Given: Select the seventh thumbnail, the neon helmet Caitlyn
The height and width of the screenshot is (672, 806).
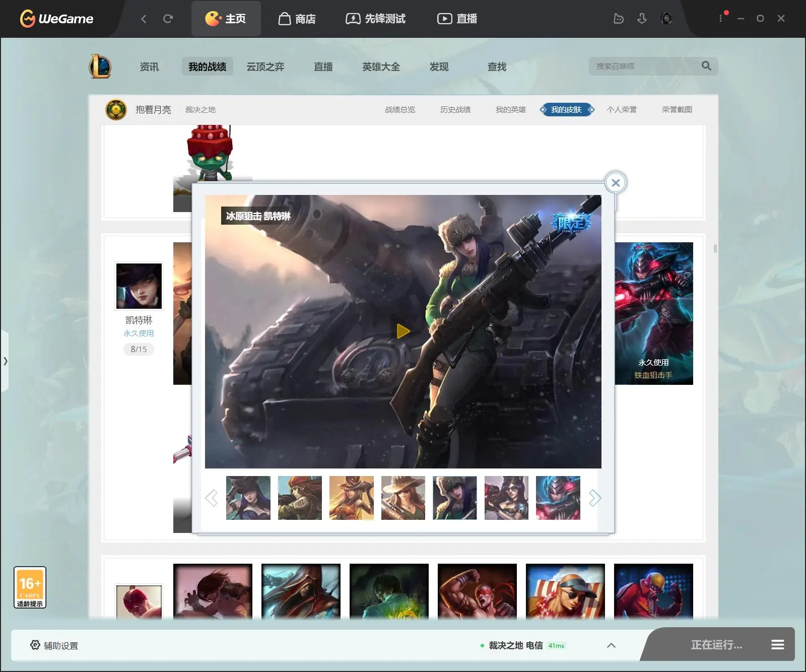Looking at the screenshot, I should pyautogui.click(x=558, y=498).
